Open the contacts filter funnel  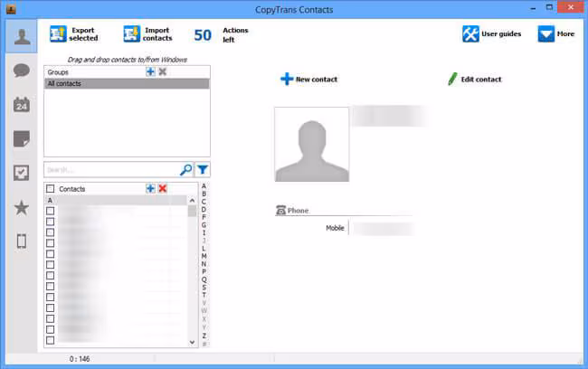click(203, 170)
